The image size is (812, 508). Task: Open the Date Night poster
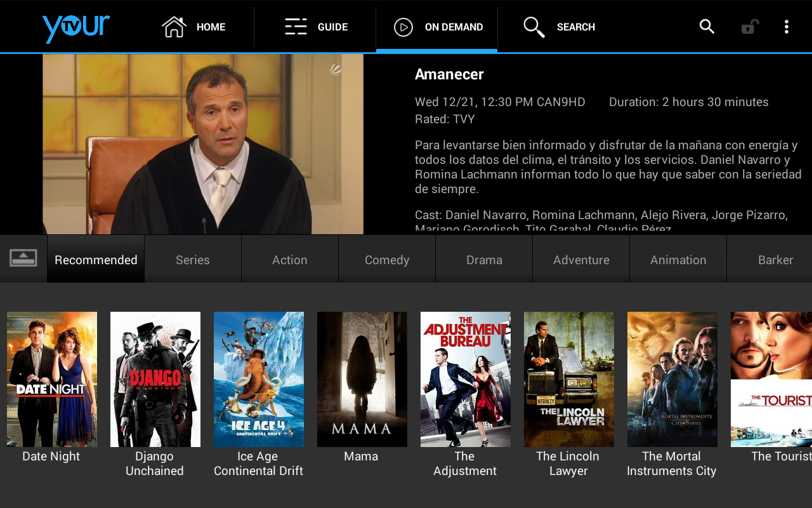coord(52,379)
